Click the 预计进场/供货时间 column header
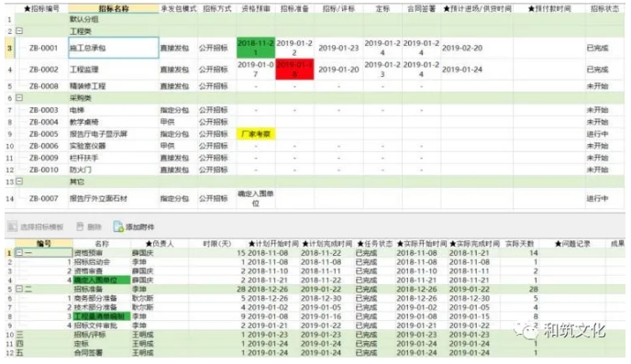 [477, 8]
